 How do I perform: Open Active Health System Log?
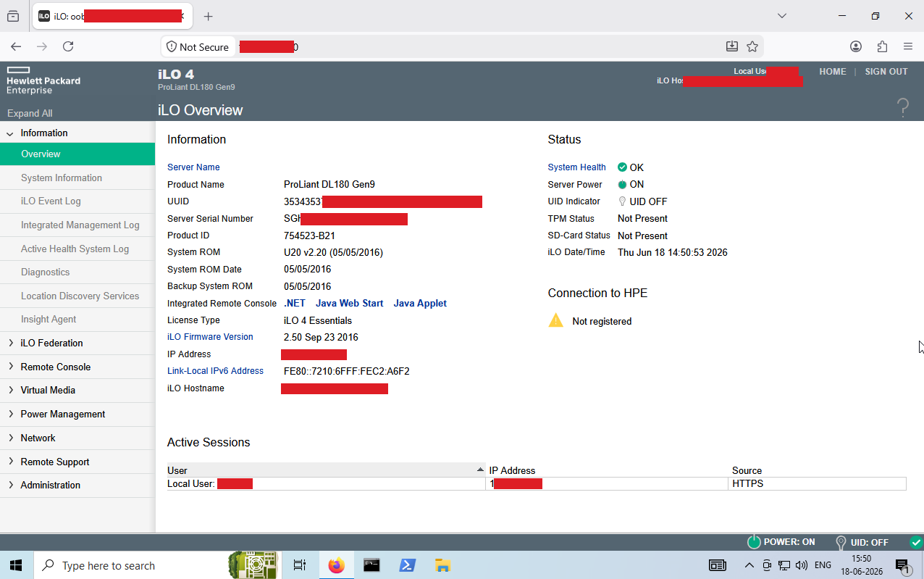[x=75, y=249]
